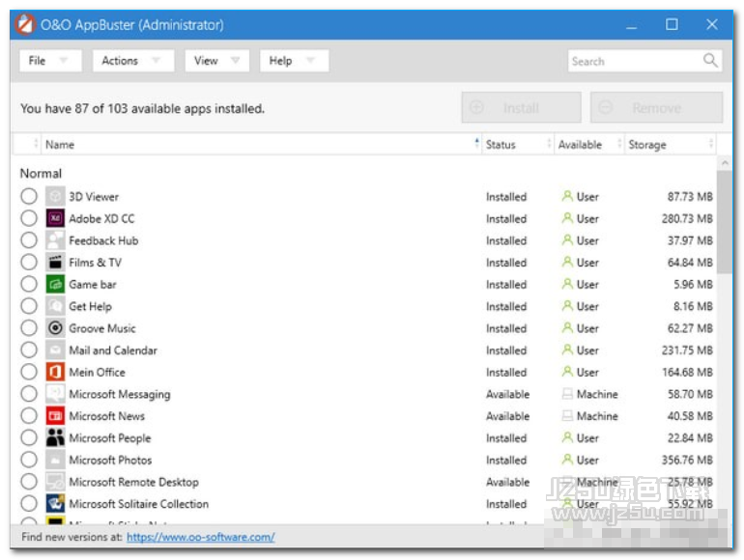Open the View dropdown menu

216,61
